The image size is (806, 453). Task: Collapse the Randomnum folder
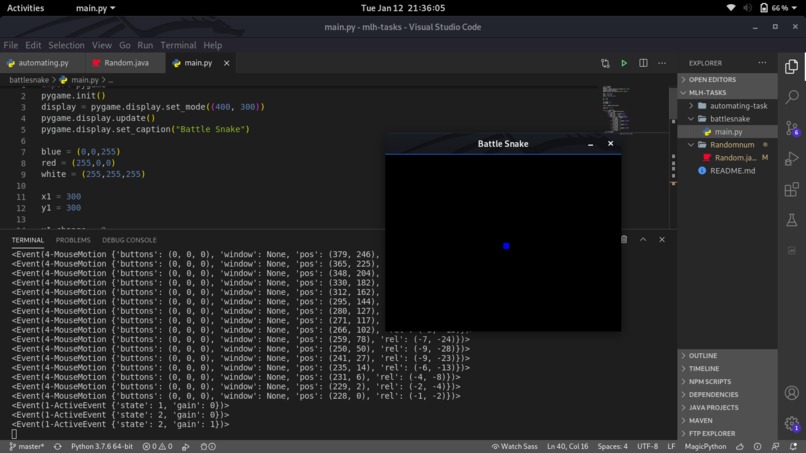[x=727, y=144]
